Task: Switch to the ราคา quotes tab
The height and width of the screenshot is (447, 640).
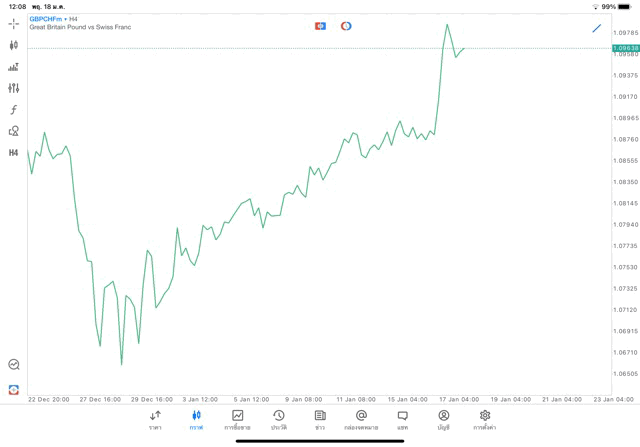Action: pyautogui.click(x=155, y=420)
